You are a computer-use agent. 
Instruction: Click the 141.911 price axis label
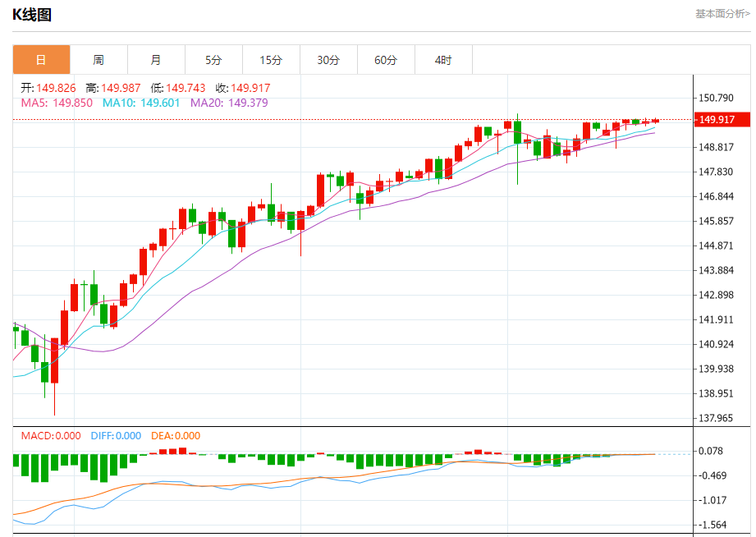(x=716, y=319)
